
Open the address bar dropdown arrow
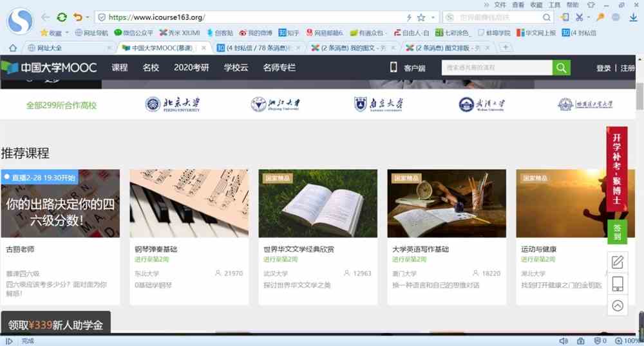[433, 17]
